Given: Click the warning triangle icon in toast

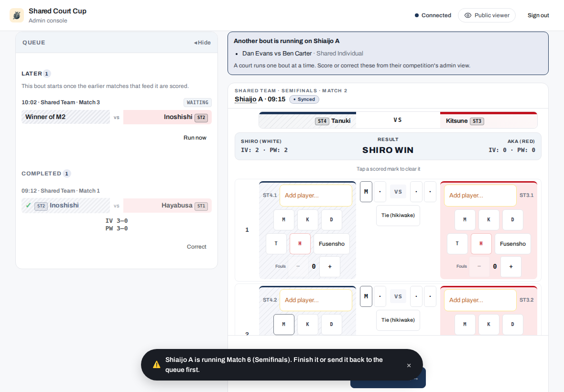Looking at the screenshot, I should pos(156,365).
